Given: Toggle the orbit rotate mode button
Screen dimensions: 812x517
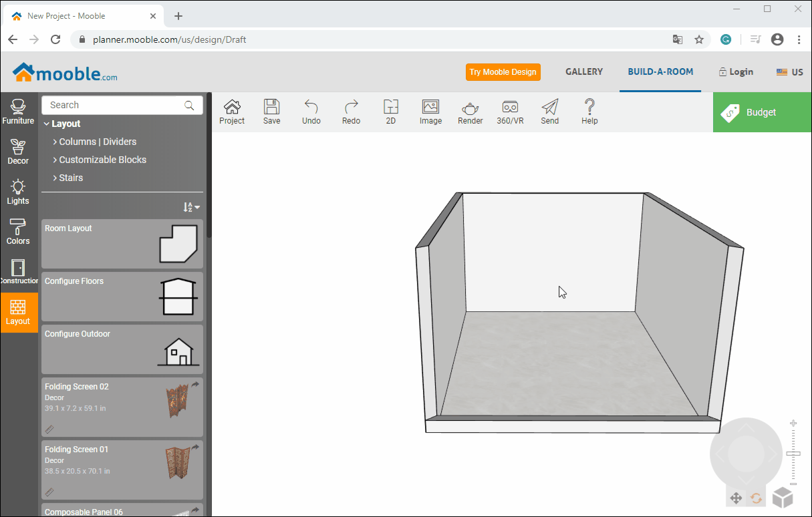Looking at the screenshot, I should coord(757,498).
